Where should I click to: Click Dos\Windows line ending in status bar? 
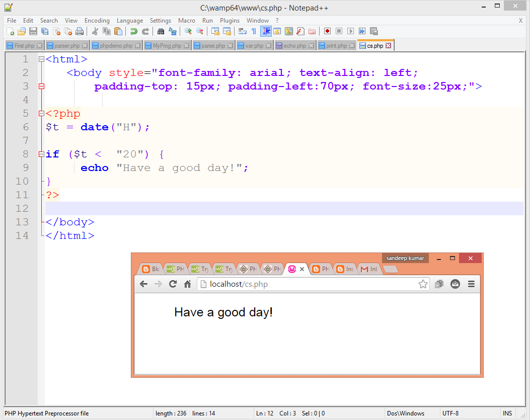coord(406,413)
